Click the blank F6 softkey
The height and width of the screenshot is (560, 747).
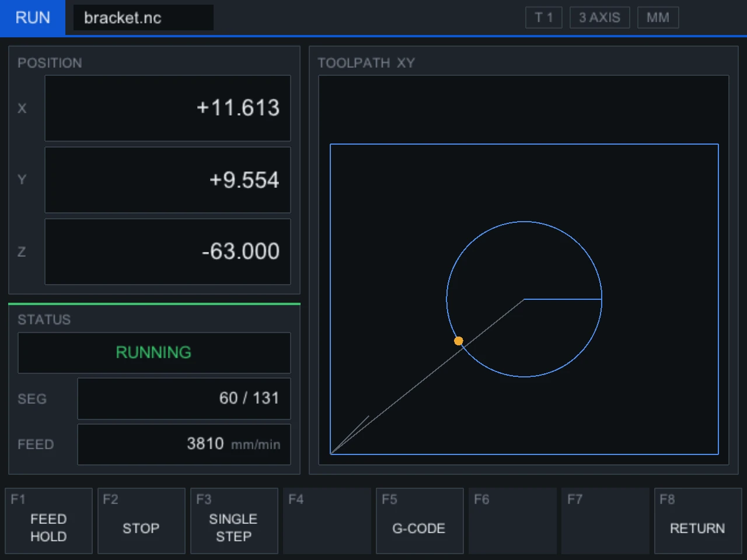pos(512,521)
